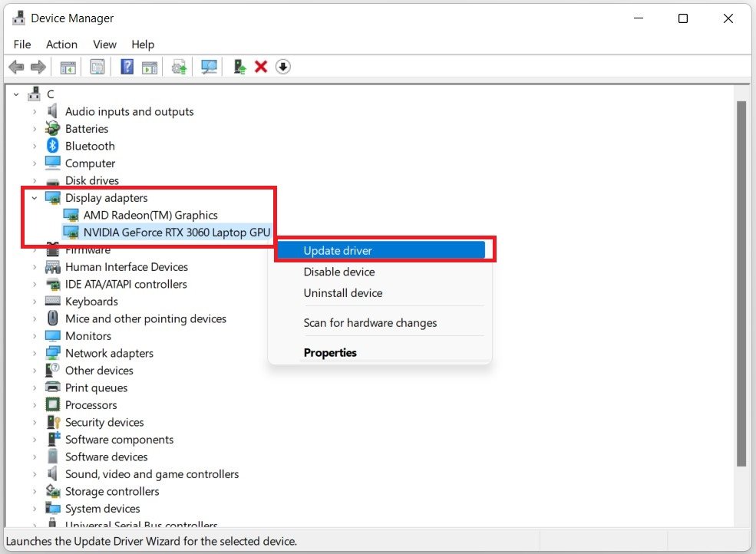This screenshot has width=756, height=554.
Task: Click the Bluetooth category icon
Action: (x=52, y=146)
